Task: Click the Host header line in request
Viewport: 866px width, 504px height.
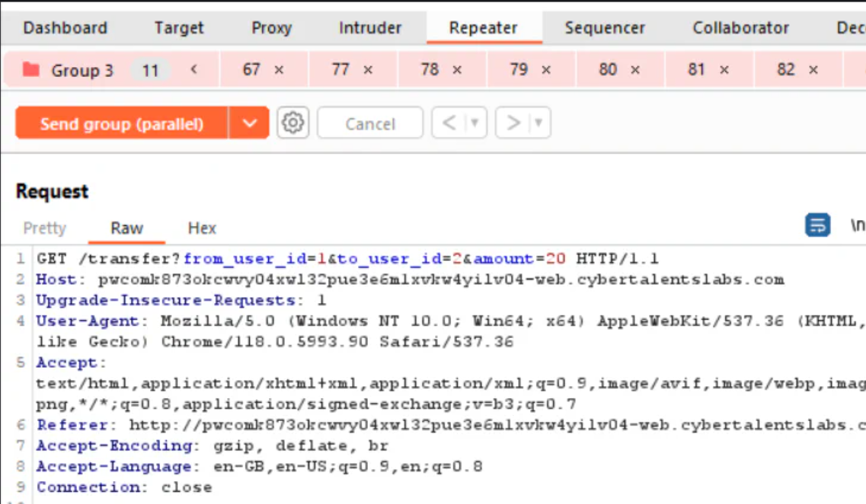Action: pyautogui.click(x=410, y=279)
